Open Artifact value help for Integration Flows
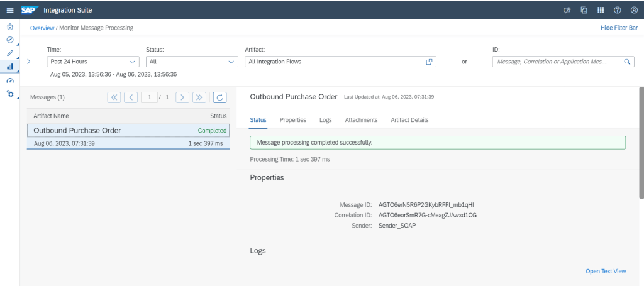 (430, 62)
